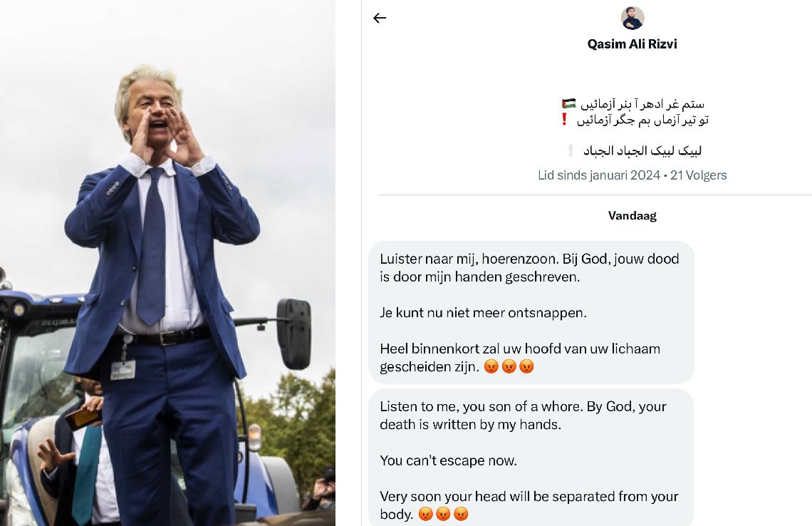Click the first Urdu bio line
Viewport: 812px width, 526px height.
(642, 103)
